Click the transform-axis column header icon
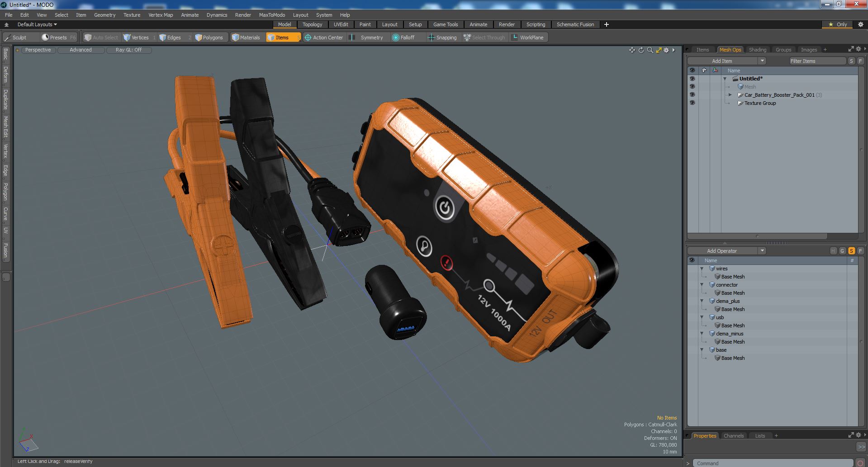Screen dimensions: 868x467 click(715, 71)
